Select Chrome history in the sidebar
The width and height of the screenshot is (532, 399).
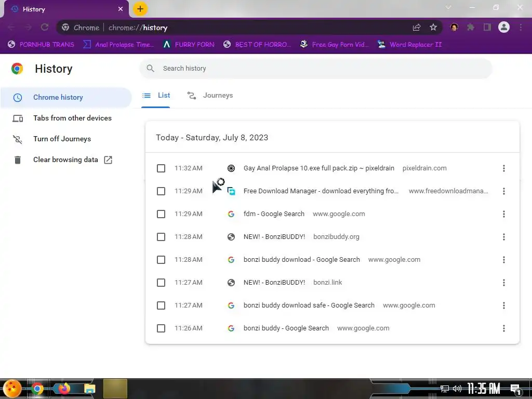pyautogui.click(x=66, y=97)
